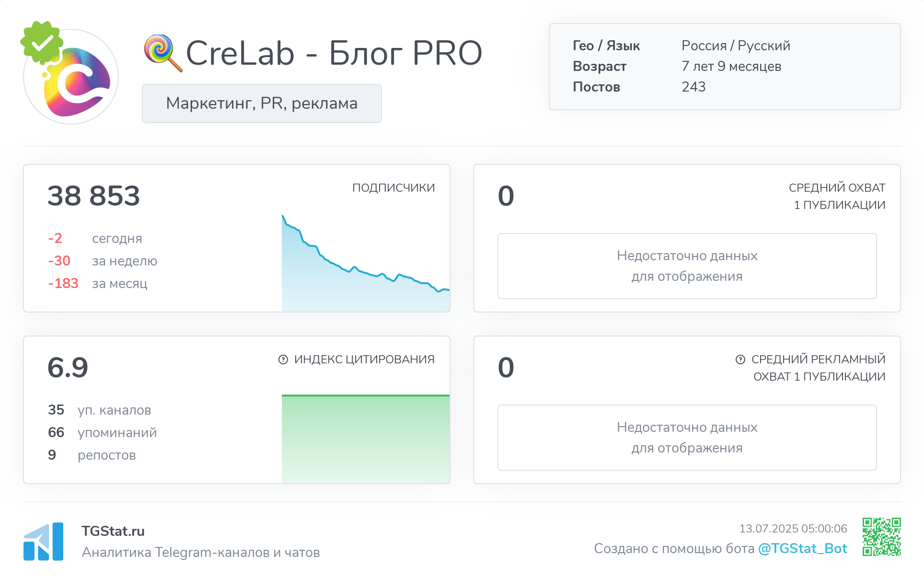
Task: Click the Недостаточно данных box under Средний охват
Action: (687, 266)
